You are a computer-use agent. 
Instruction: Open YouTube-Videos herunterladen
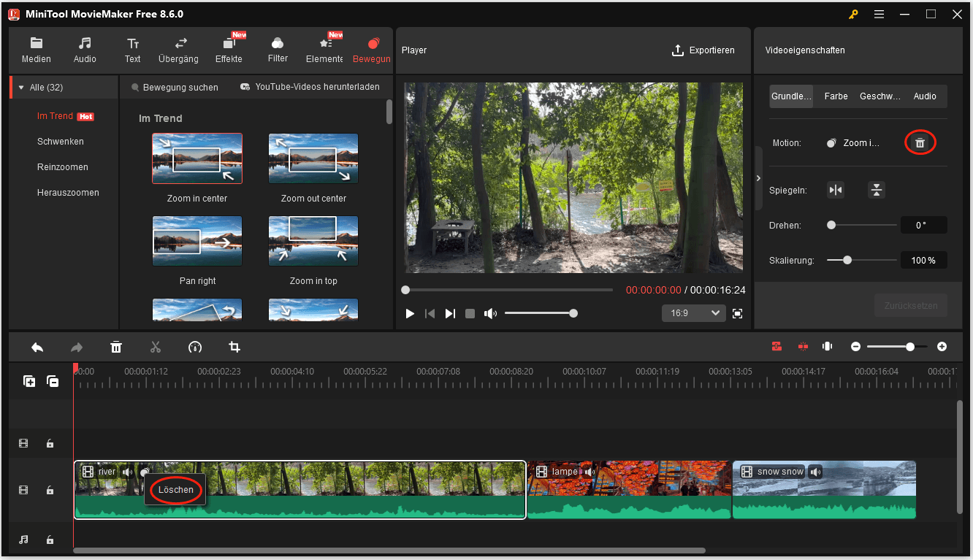pyautogui.click(x=310, y=87)
